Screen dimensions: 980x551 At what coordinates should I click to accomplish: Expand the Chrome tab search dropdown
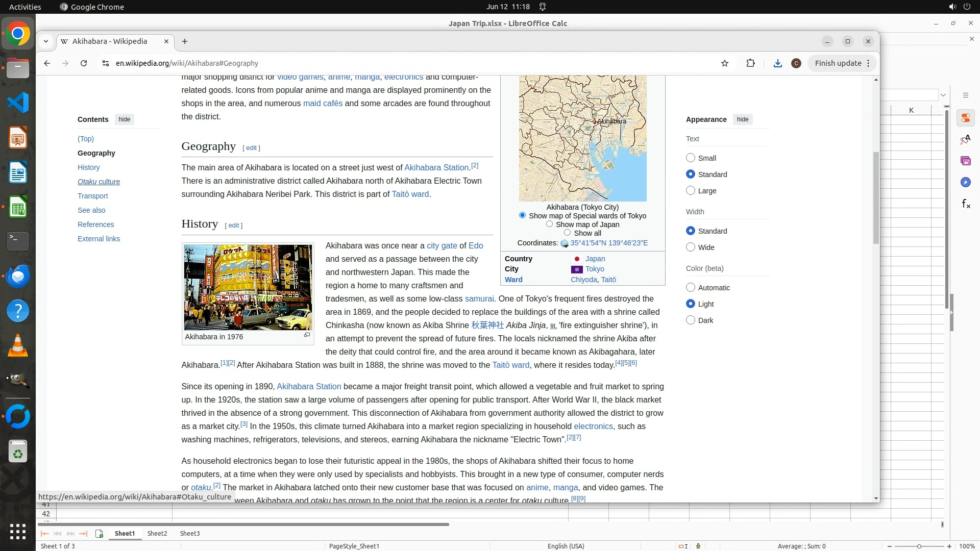(46, 41)
